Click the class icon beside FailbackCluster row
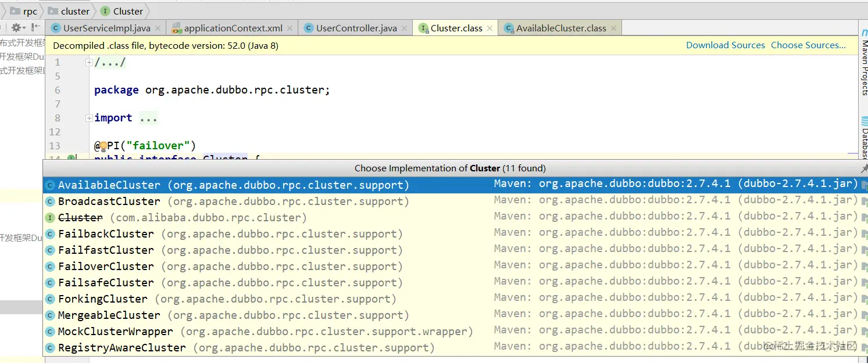The width and height of the screenshot is (868, 363). 51,234
